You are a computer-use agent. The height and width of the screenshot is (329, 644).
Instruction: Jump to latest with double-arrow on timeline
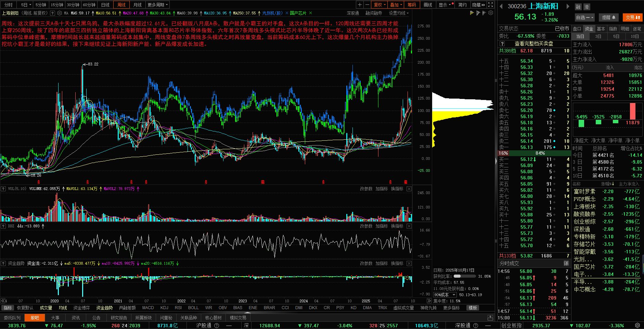tap(429, 301)
